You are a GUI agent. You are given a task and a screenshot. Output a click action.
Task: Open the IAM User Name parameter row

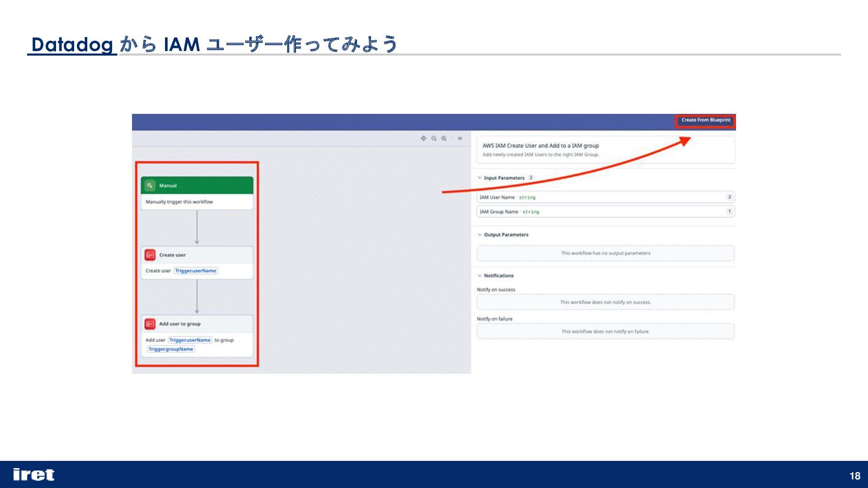[606, 197]
